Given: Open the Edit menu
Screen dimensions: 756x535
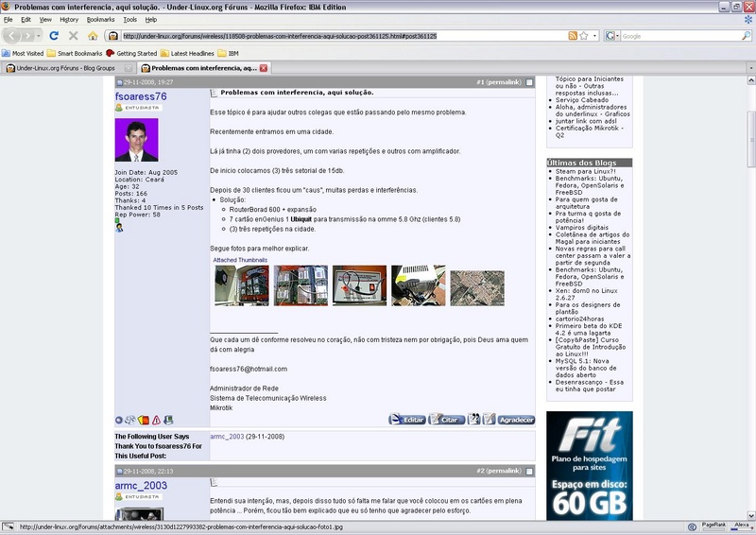Looking at the screenshot, I should pos(26,20).
